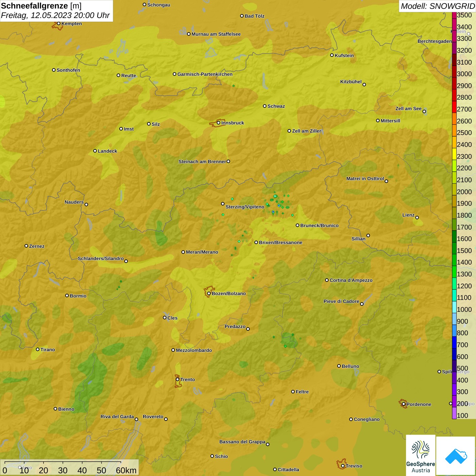The width and height of the screenshot is (476, 476).
Task: Click the "Schneefallgrenze [m]" title
Action: tap(41, 6)
